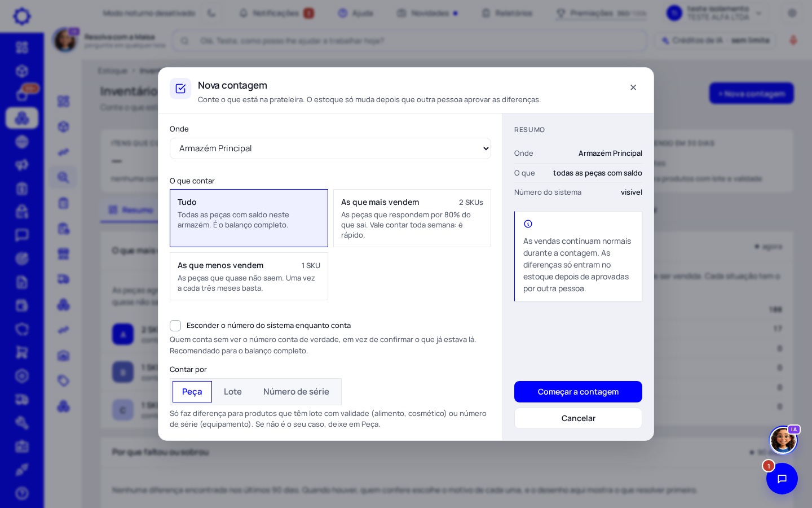The image size is (812, 508).
Task: Open the chat bubble with unread badge
Action: point(782,479)
